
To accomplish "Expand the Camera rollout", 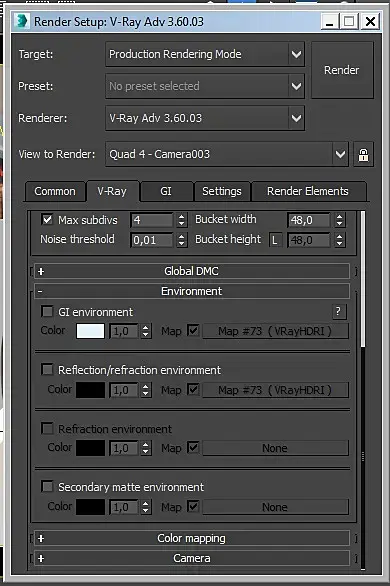I will coord(192,558).
